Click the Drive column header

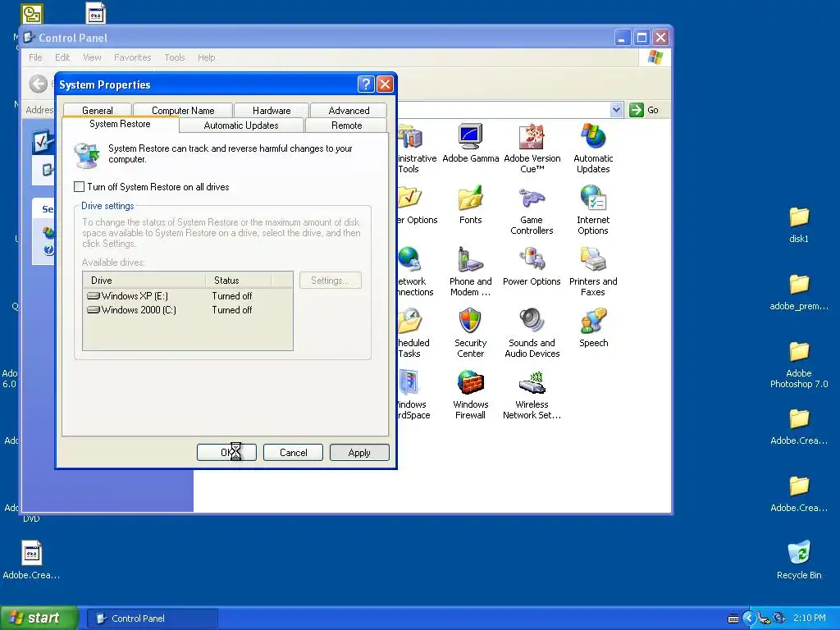pos(144,281)
